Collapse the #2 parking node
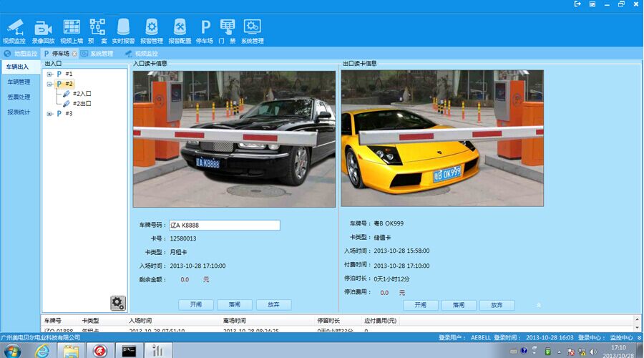The width and height of the screenshot is (644, 358). pyautogui.click(x=49, y=84)
